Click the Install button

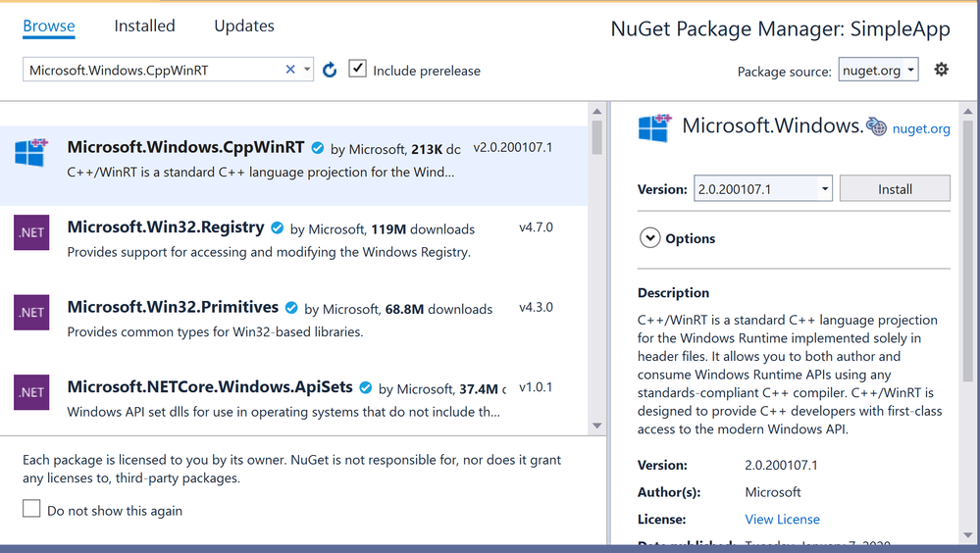[895, 188]
